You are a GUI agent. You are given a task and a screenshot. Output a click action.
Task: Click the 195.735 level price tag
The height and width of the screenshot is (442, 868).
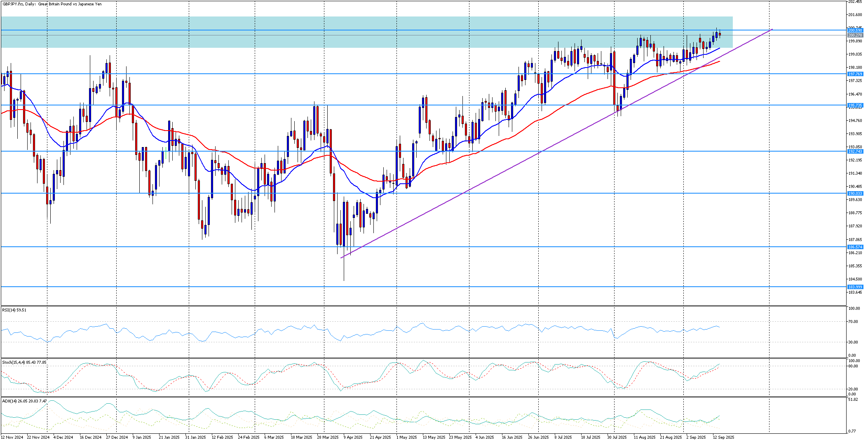click(x=855, y=105)
